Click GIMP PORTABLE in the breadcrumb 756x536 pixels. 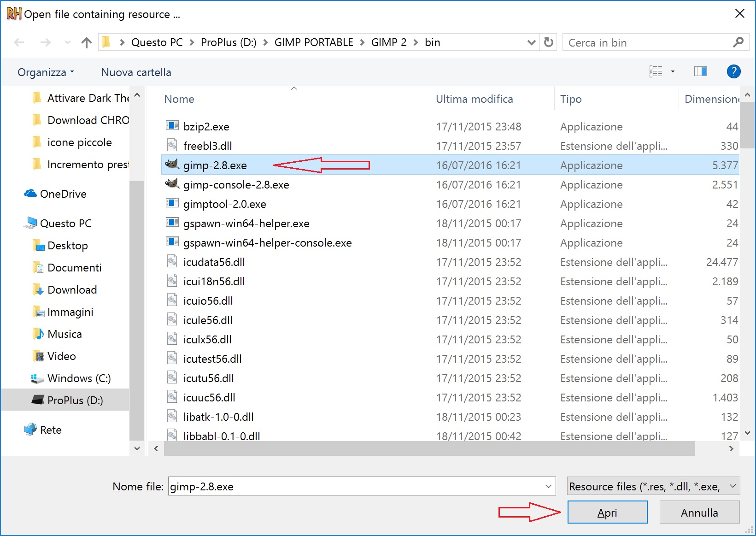point(314,42)
